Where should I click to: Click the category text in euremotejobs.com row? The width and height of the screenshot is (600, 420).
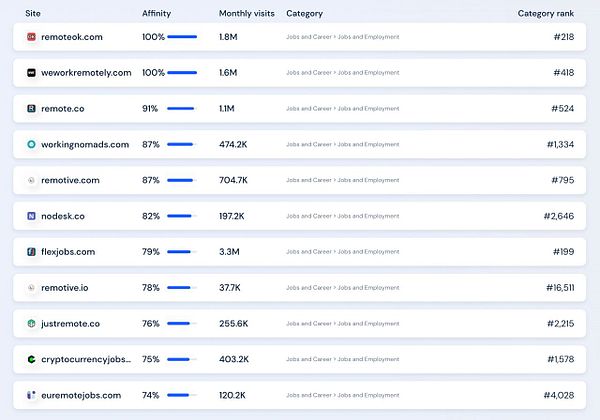(343, 395)
